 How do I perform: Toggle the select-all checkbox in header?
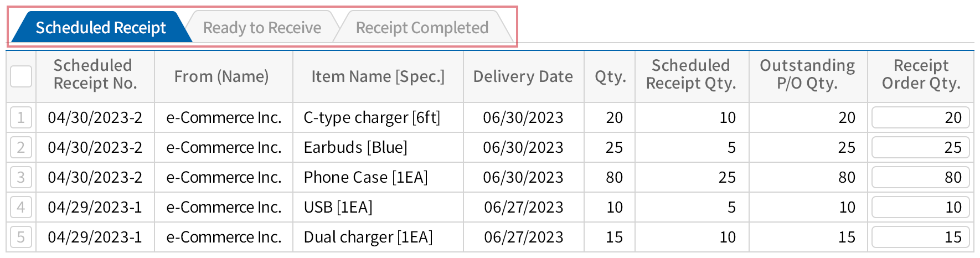coord(21,76)
